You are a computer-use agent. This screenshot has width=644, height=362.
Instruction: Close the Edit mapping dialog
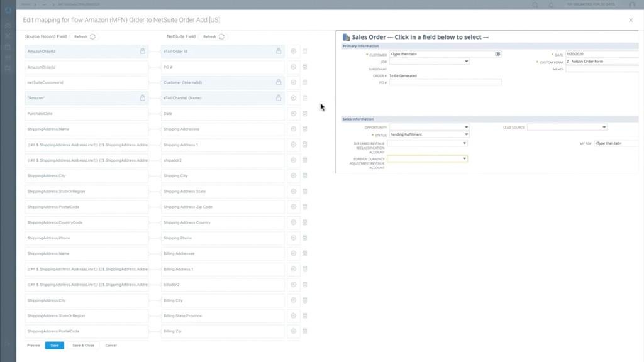tap(631, 20)
